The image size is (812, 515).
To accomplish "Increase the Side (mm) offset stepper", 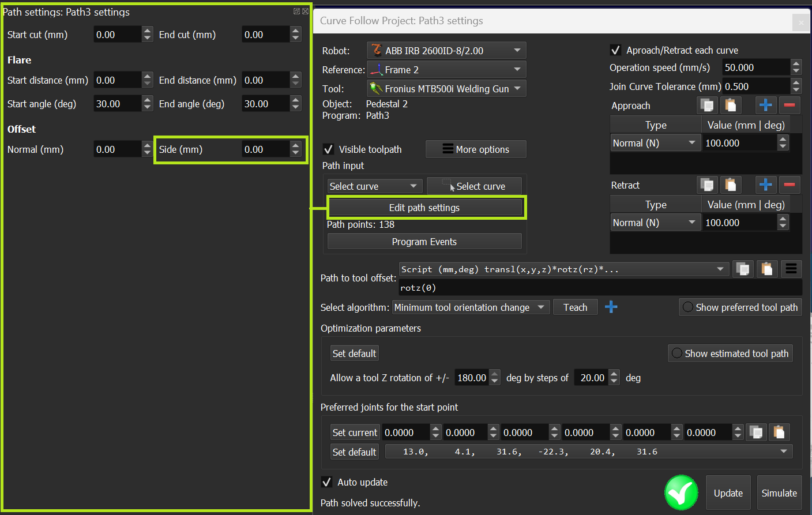I will [296, 145].
